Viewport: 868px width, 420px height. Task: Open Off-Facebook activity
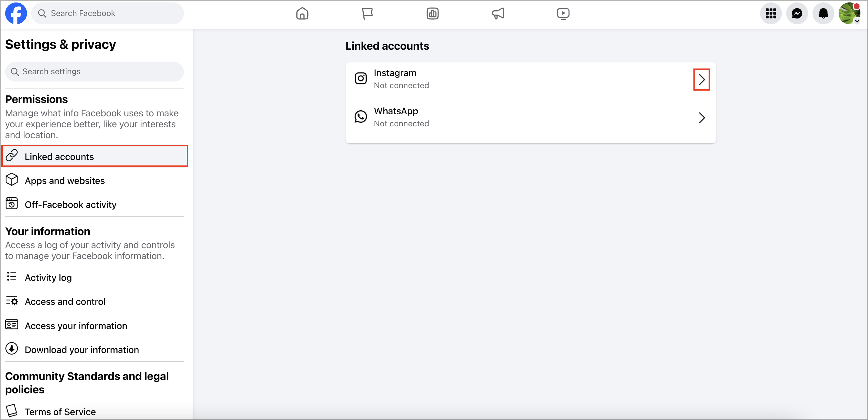(x=95, y=205)
